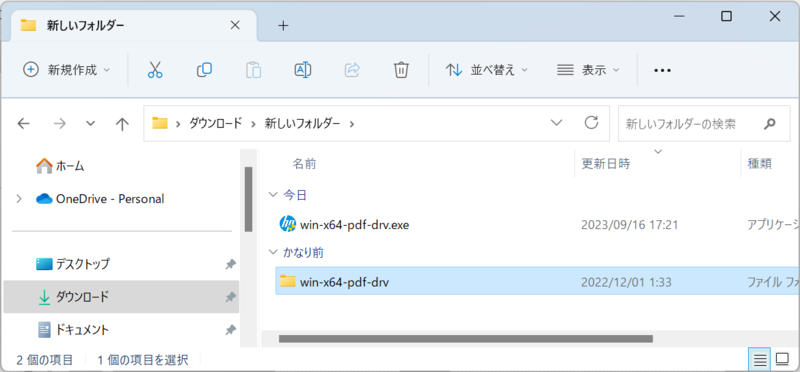Click the HP icon of win-x64-pdf-drv.exe
Viewport: 800px width, 372px height.
288,224
